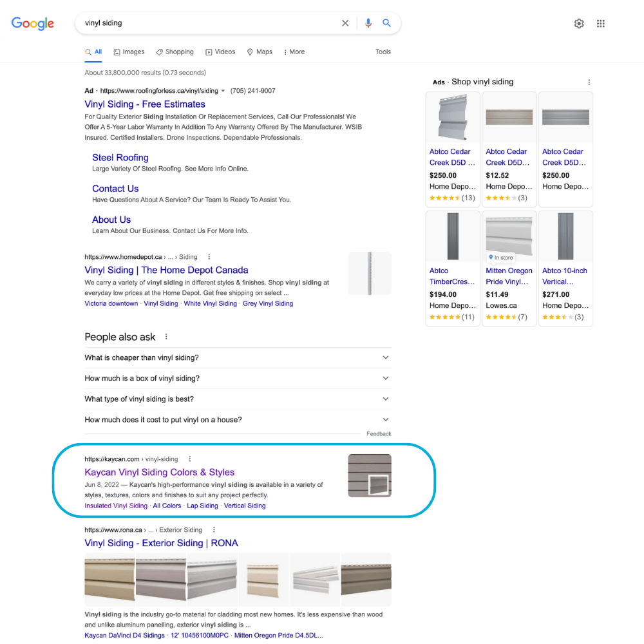Click the first beige siding image in RONA result
Screen dimensions: 644x644
click(x=109, y=580)
